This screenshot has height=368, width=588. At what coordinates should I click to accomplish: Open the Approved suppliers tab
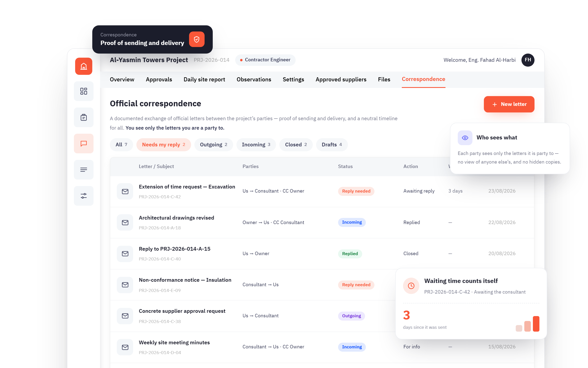click(341, 79)
